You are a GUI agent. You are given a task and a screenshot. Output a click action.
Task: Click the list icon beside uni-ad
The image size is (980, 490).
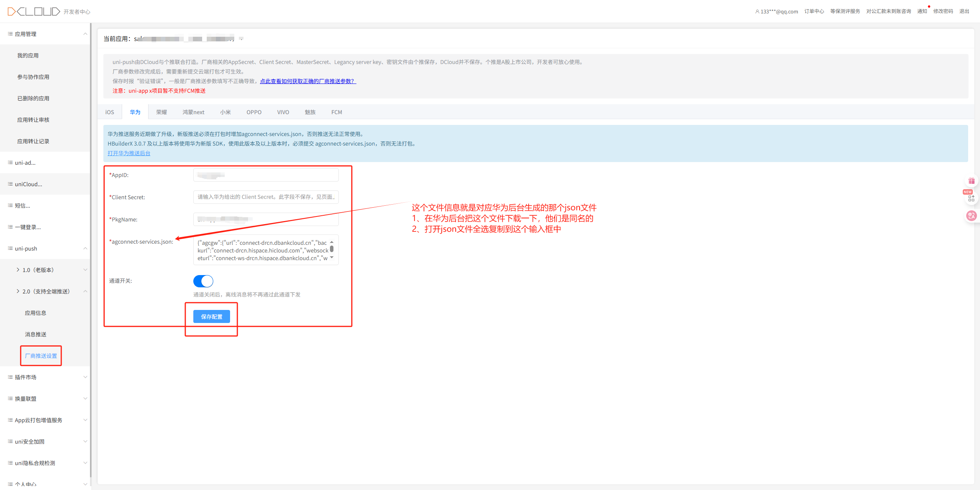(10, 162)
